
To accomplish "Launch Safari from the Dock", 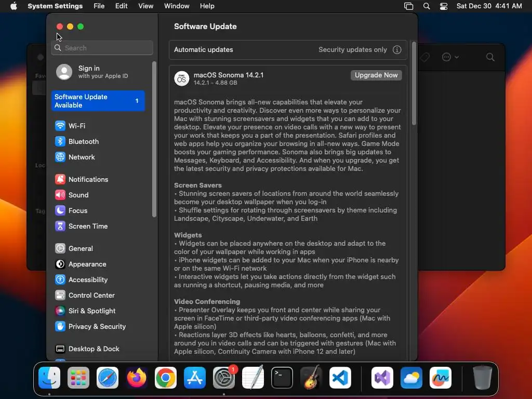I will tap(108, 378).
